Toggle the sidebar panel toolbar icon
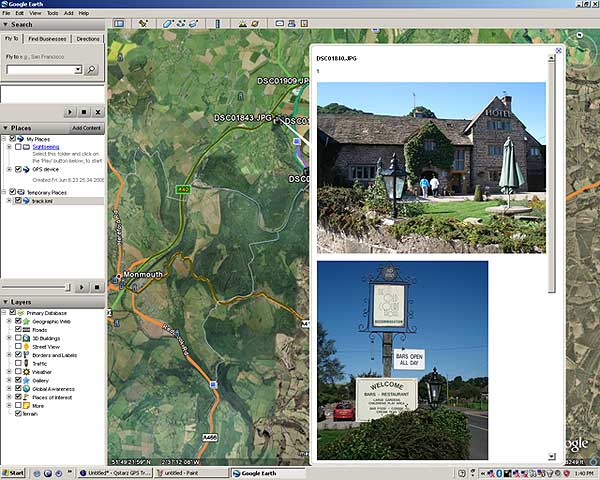This screenshot has width=600, height=480. coord(119,24)
